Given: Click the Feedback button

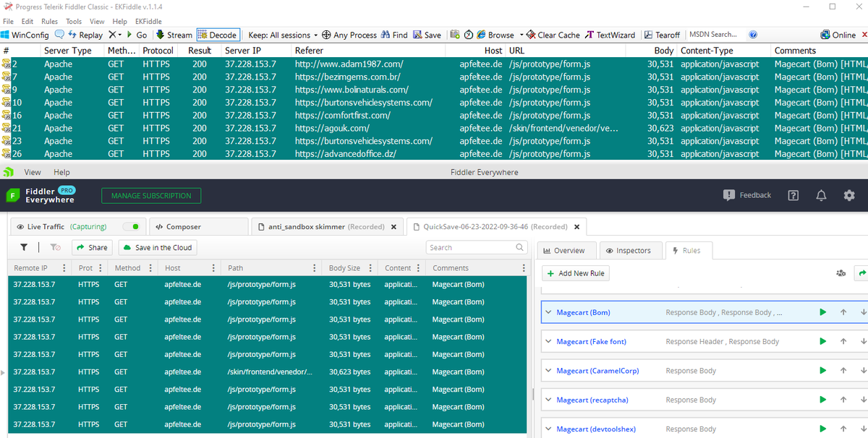Looking at the screenshot, I should 747,195.
